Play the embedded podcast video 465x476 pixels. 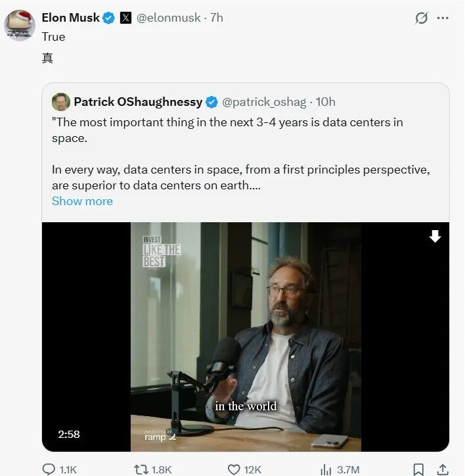point(246,337)
